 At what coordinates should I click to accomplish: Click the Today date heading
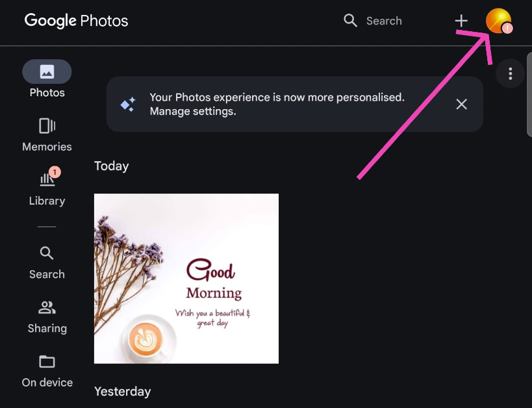tap(112, 166)
